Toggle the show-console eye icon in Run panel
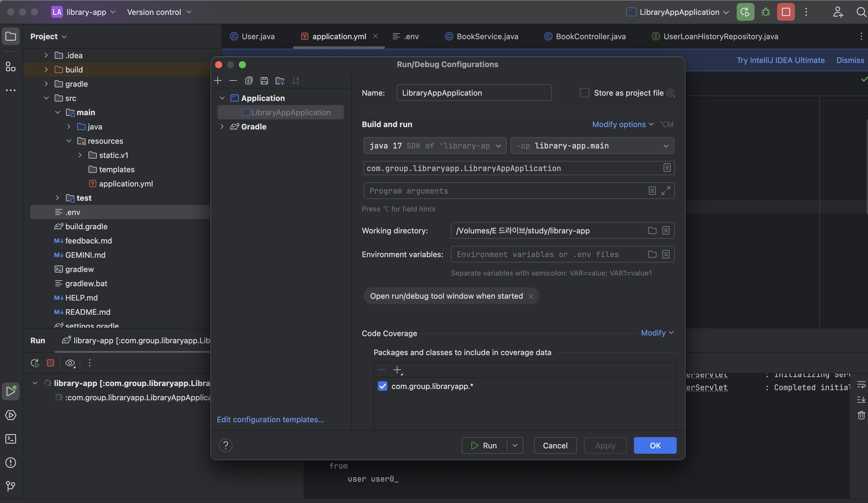 click(70, 363)
